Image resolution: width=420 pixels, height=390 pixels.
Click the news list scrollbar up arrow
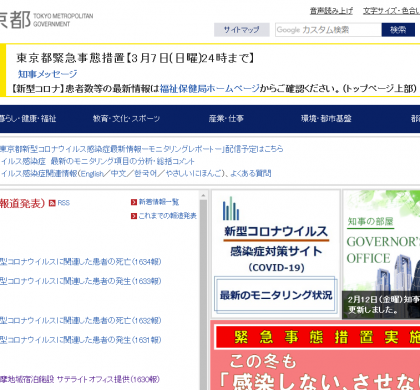click(x=203, y=195)
